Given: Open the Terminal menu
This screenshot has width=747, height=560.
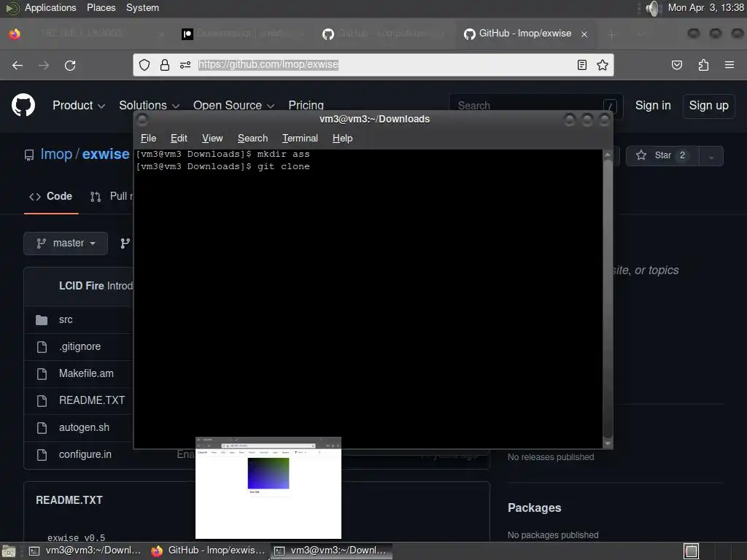Looking at the screenshot, I should point(300,138).
